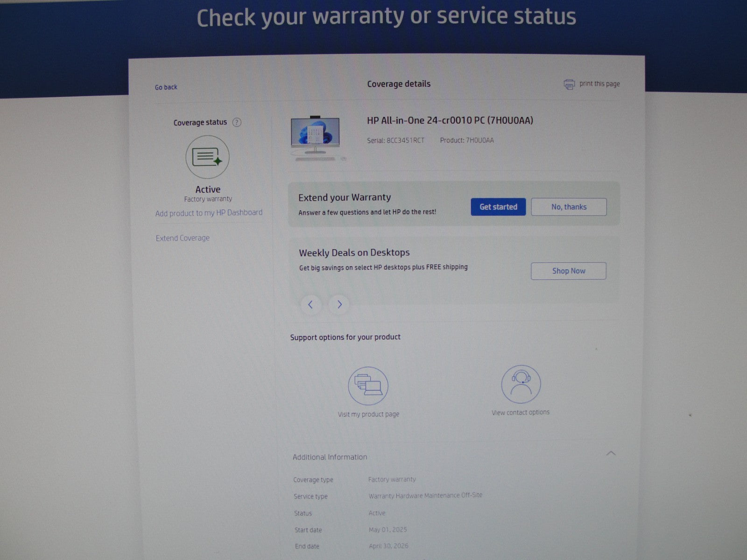The width and height of the screenshot is (747, 560).
Task: Click the Coverage status help question mark
Action: coord(237,123)
